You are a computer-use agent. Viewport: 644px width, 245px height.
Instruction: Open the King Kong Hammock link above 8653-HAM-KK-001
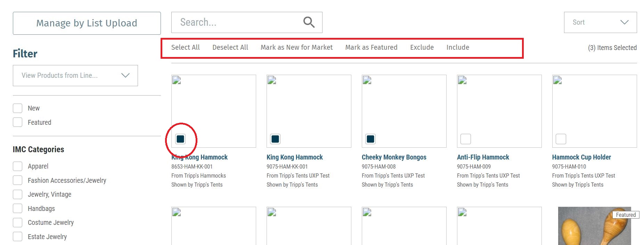click(199, 157)
